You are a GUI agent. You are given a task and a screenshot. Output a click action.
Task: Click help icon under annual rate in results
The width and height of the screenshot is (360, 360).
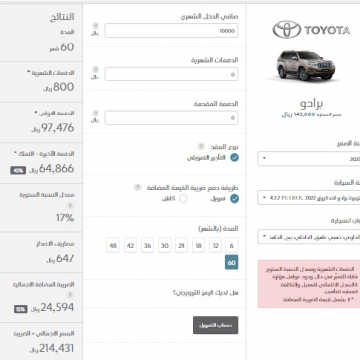(70, 206)
